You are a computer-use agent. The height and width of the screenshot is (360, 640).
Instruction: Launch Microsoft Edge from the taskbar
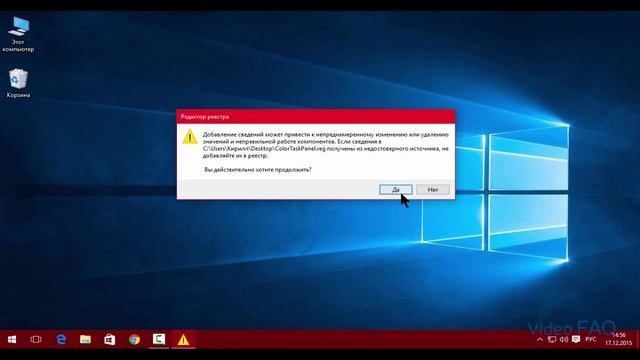point(61,340)
